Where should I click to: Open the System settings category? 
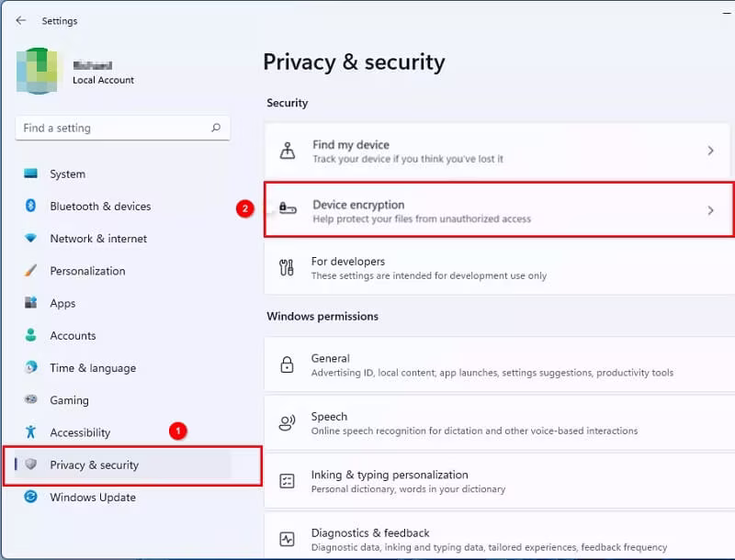click(67, 174)
